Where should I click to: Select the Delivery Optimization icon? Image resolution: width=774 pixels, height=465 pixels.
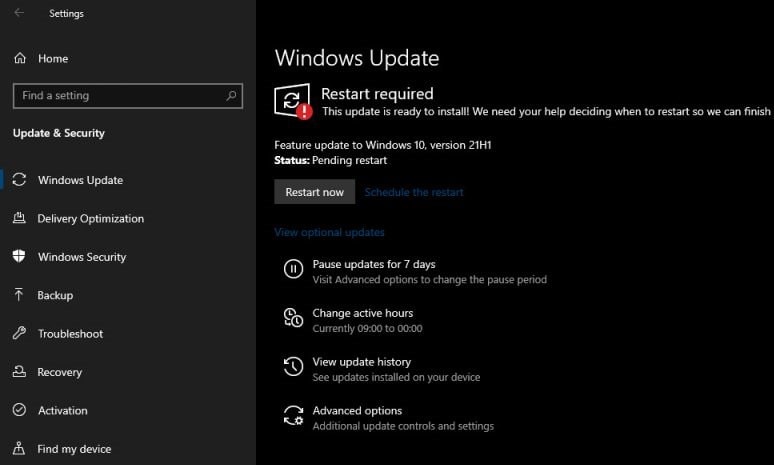click(19, 218)
